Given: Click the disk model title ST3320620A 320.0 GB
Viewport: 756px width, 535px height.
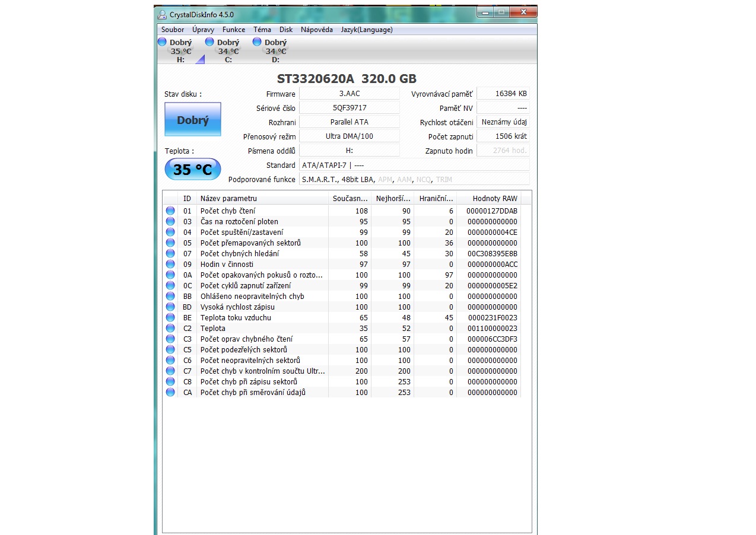Looking at the screenshot, I should [347, 79].
